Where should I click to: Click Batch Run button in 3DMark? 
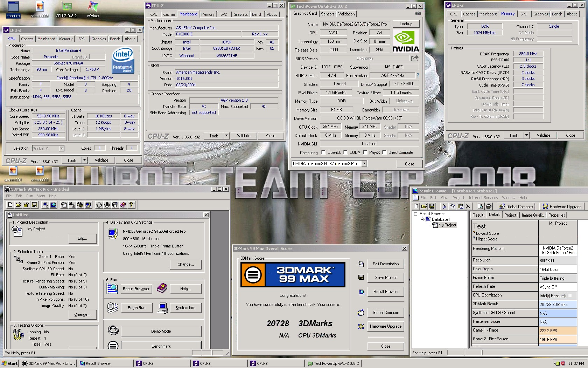point(136,308)
